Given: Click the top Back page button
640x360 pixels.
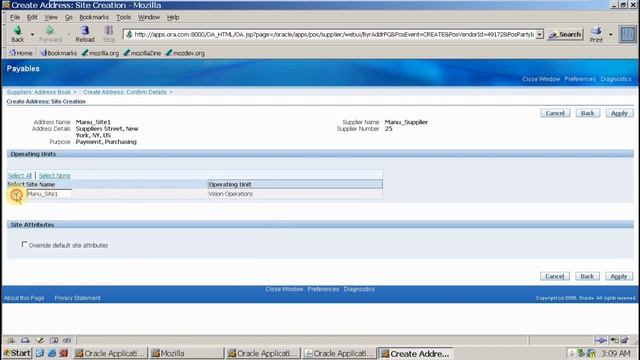Looking at the screenshot, I should [588, 113].
